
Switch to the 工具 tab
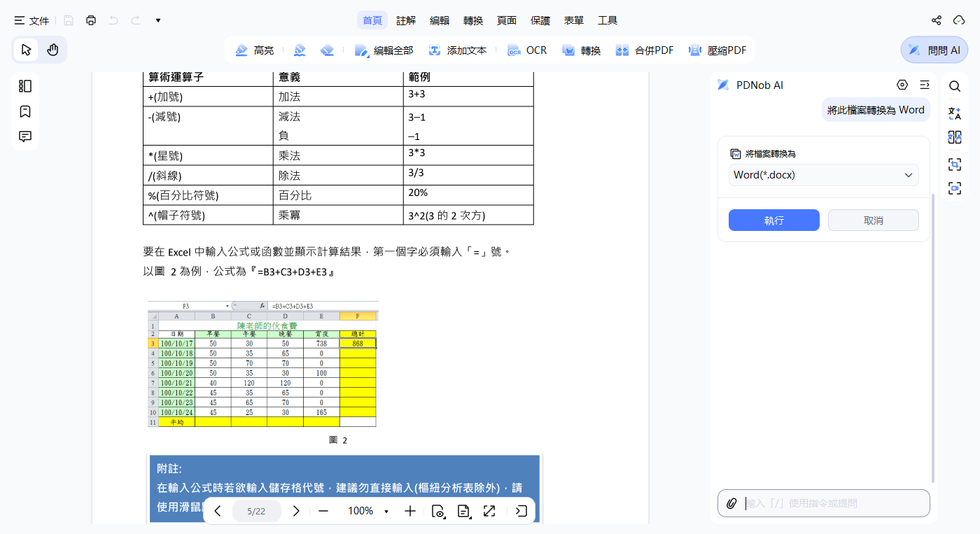[608, 20]
